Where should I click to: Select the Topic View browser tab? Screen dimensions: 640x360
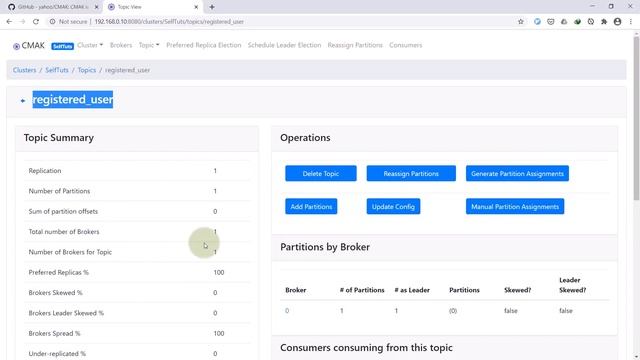tap(153, 7)
